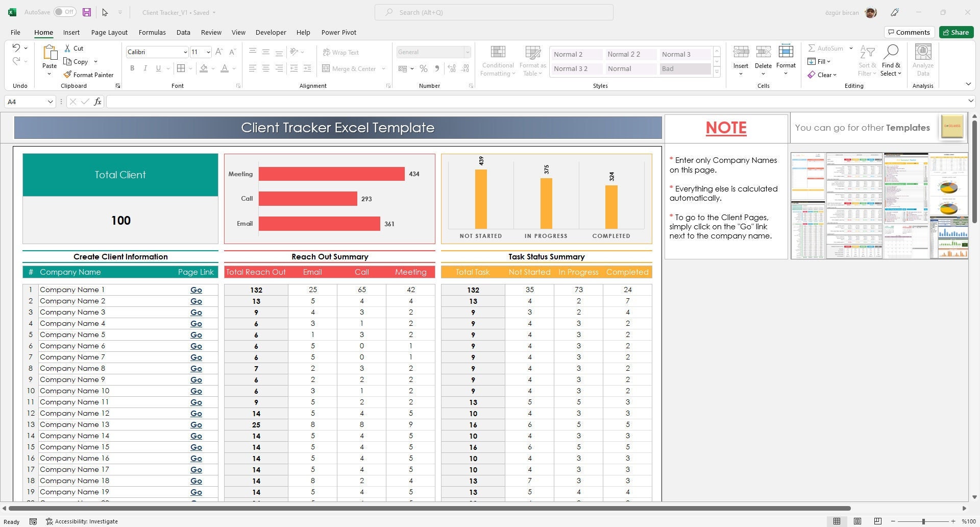Expand the Name Box dropdown arrow

click(50, 102)
